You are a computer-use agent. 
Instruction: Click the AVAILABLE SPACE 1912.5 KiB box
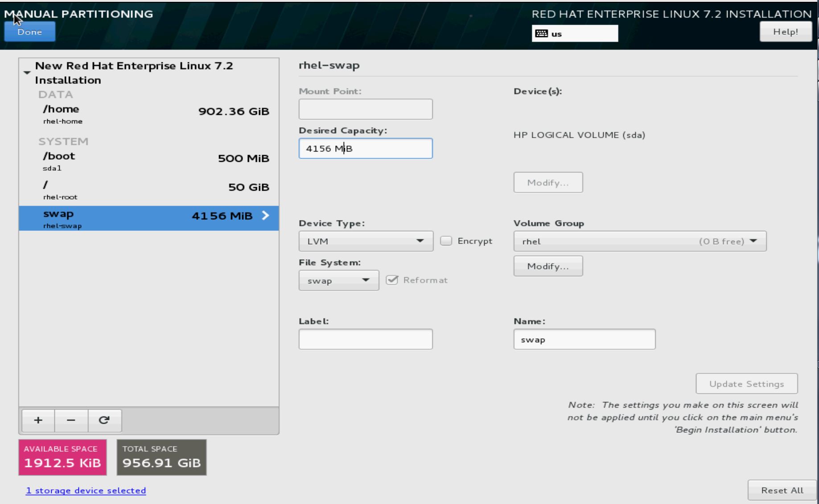coord(62,457)
